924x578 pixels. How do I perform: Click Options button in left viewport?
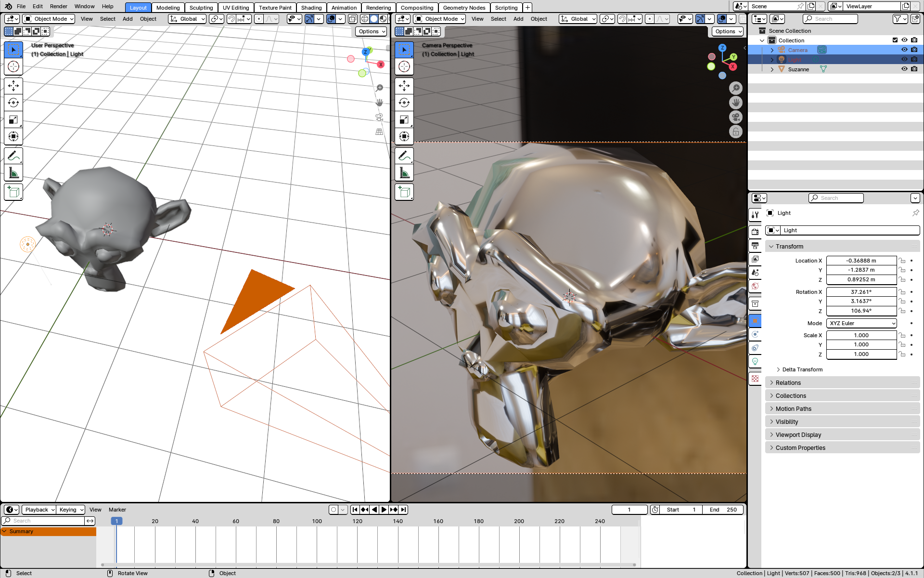pyautogui.click(x=371, y=31)
